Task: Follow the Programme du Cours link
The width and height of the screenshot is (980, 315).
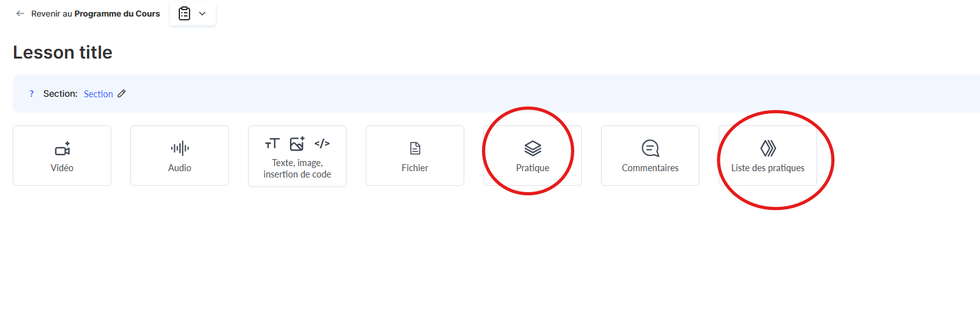Action: coord(117,13)
